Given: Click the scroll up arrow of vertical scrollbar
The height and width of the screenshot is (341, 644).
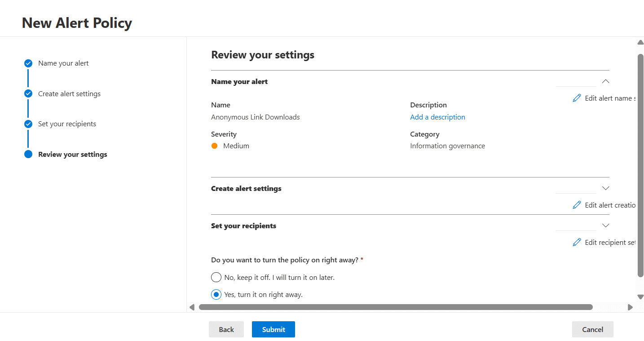Looking at the screenshot, I should [x=640, y=42].
